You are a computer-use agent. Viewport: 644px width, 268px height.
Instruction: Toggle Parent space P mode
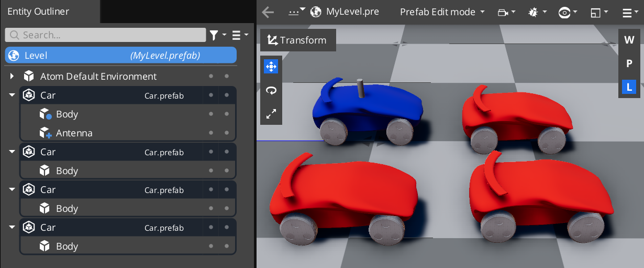(x=629, y=63)
